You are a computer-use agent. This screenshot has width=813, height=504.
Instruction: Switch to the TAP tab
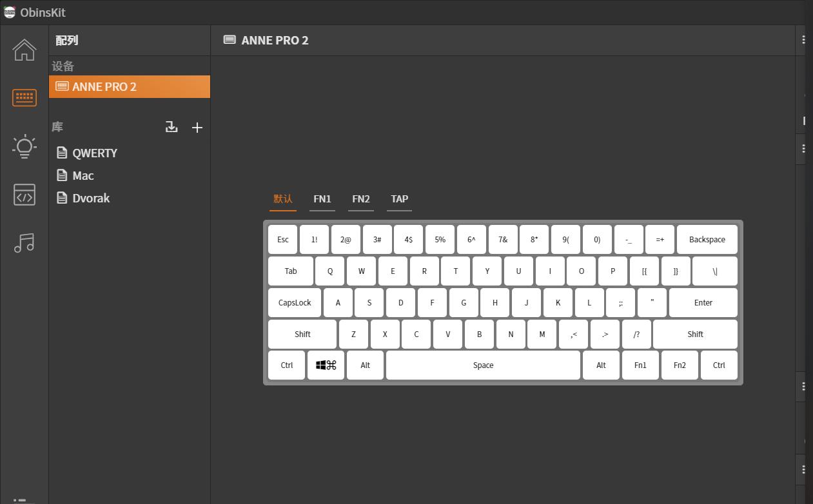click(x=399, y=199)
